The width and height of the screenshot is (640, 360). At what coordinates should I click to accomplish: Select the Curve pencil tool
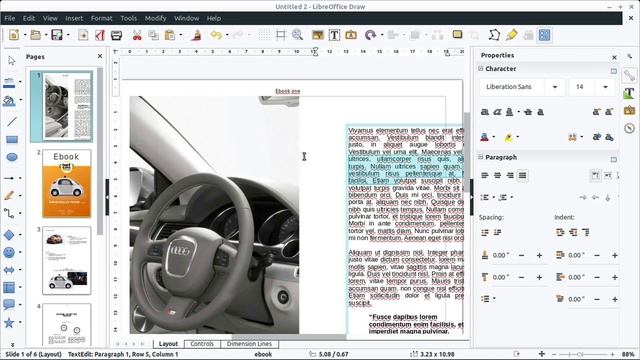point(9,196)
